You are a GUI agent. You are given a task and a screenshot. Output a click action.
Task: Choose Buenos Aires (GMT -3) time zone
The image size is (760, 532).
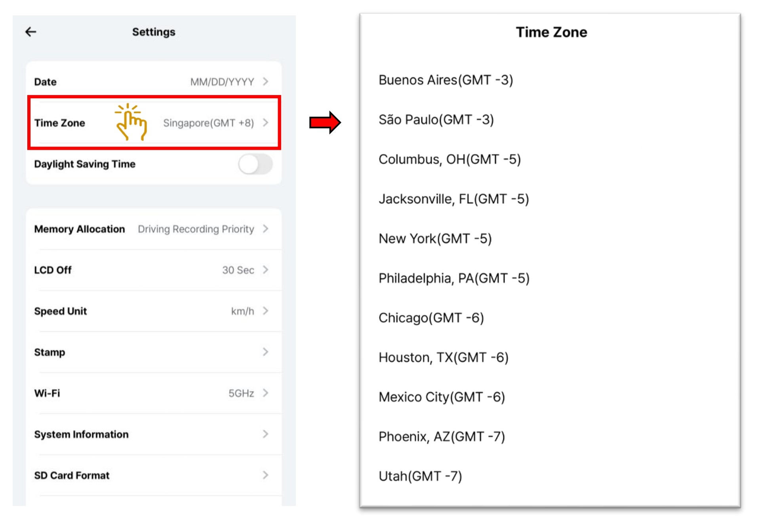(446, 80)
